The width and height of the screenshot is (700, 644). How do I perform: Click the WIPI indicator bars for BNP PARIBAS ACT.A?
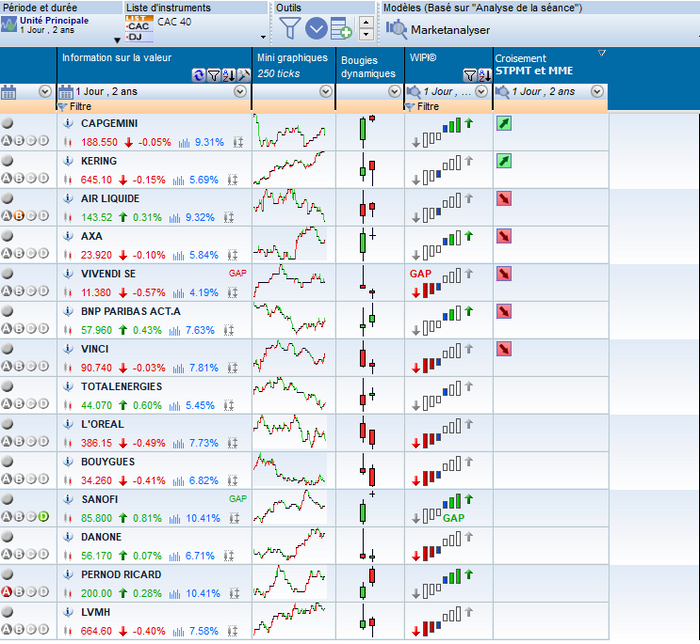[442, 320]
